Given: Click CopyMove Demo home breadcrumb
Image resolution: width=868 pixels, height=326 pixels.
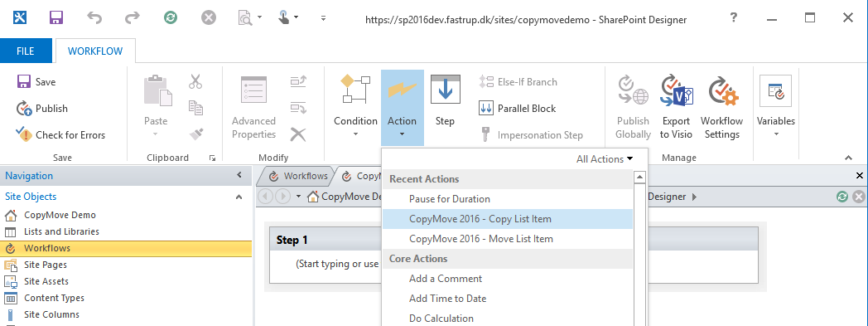Looking at the screenshot, I should point(345,197).
